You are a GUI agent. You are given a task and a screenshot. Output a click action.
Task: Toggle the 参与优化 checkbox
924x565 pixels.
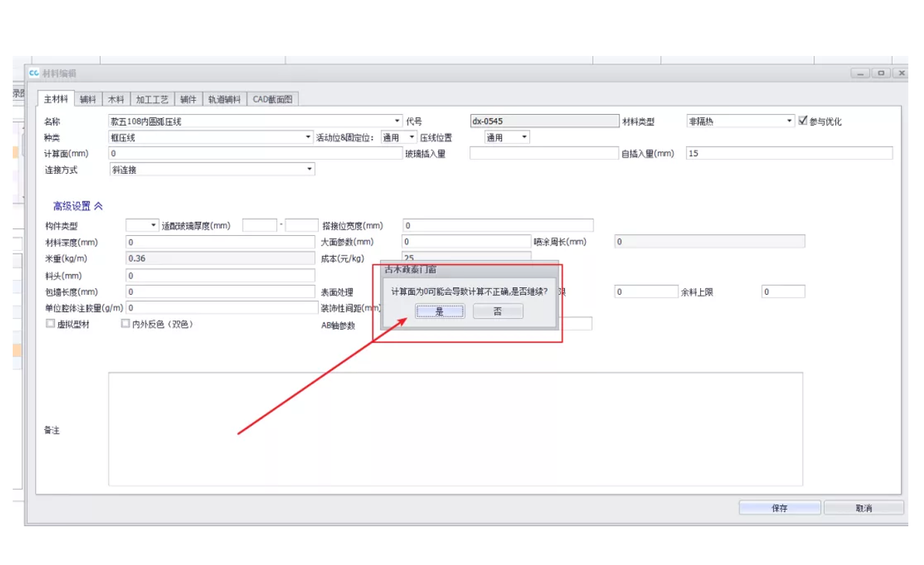click(x=803, y=121)
